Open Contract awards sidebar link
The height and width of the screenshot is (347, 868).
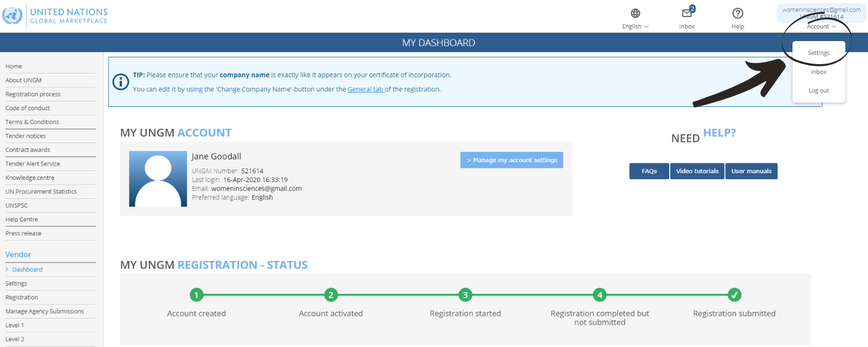point(27,150)
